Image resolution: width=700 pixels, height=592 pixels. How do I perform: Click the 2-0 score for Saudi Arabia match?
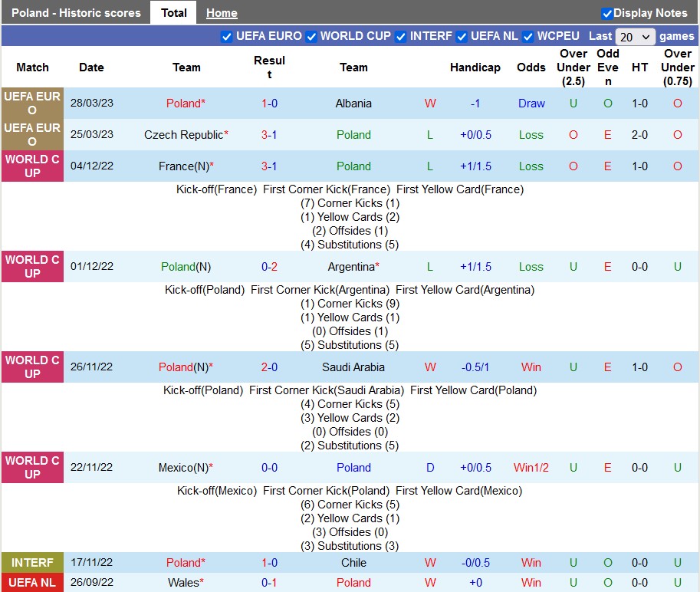pos(269,367)
